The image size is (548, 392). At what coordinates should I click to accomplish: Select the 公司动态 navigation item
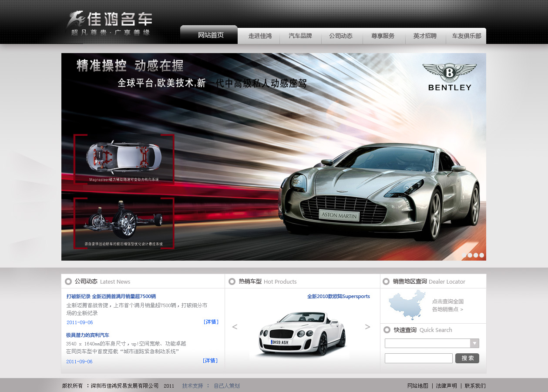coord(341,36)
